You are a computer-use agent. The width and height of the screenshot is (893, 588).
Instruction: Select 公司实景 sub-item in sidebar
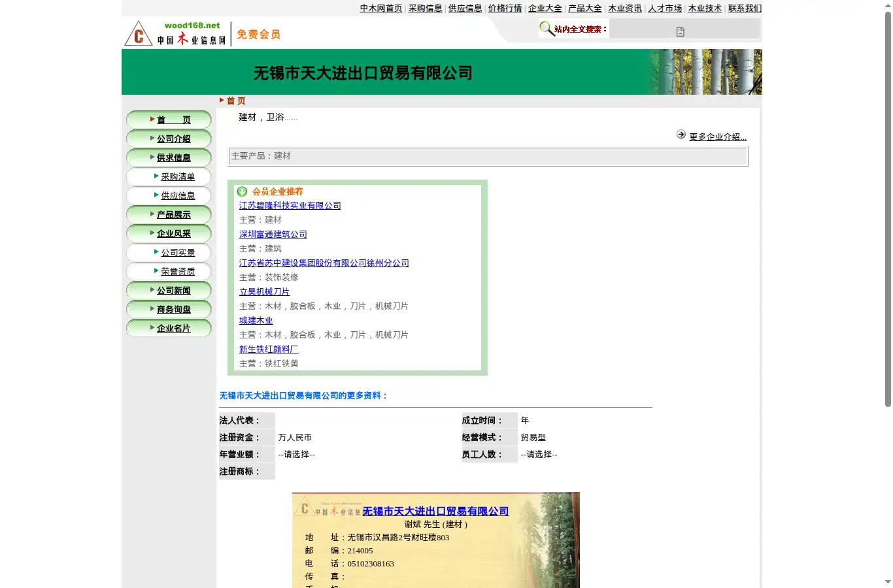(178, 253)
